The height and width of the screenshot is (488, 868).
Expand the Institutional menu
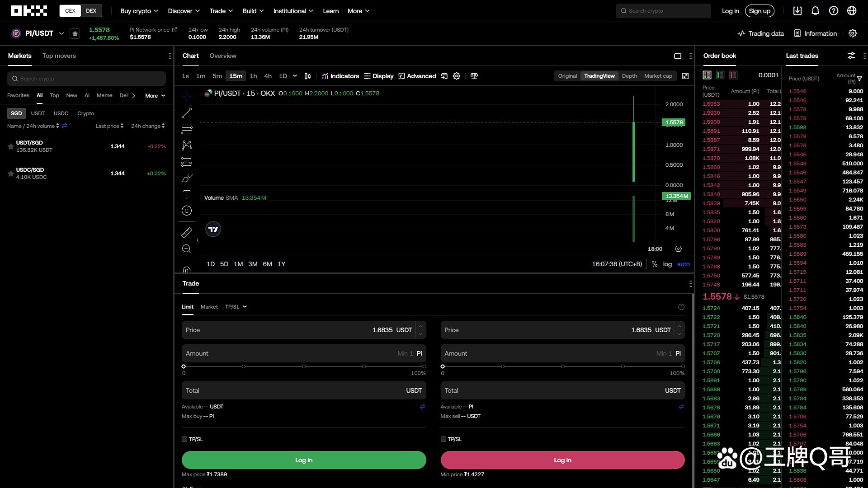click(293, 11)
